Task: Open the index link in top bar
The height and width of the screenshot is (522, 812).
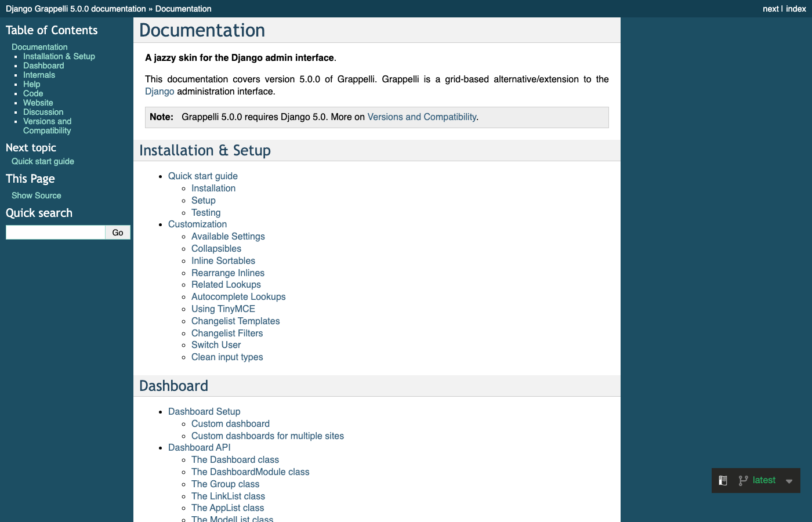Action: point(796,9)
